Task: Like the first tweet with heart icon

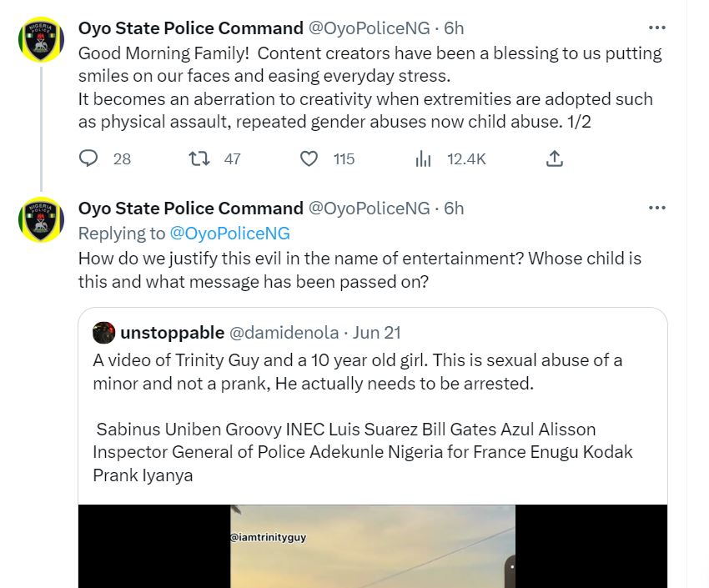Action: click(309, 158)
